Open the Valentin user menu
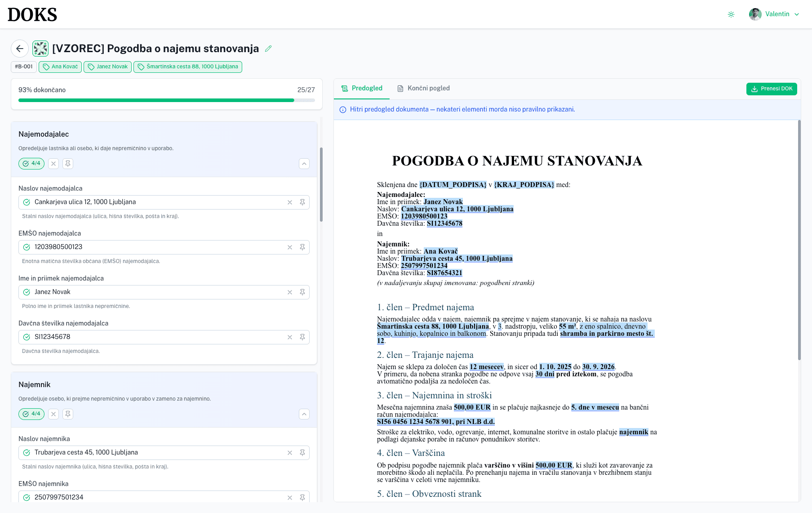 pos(774,14)
